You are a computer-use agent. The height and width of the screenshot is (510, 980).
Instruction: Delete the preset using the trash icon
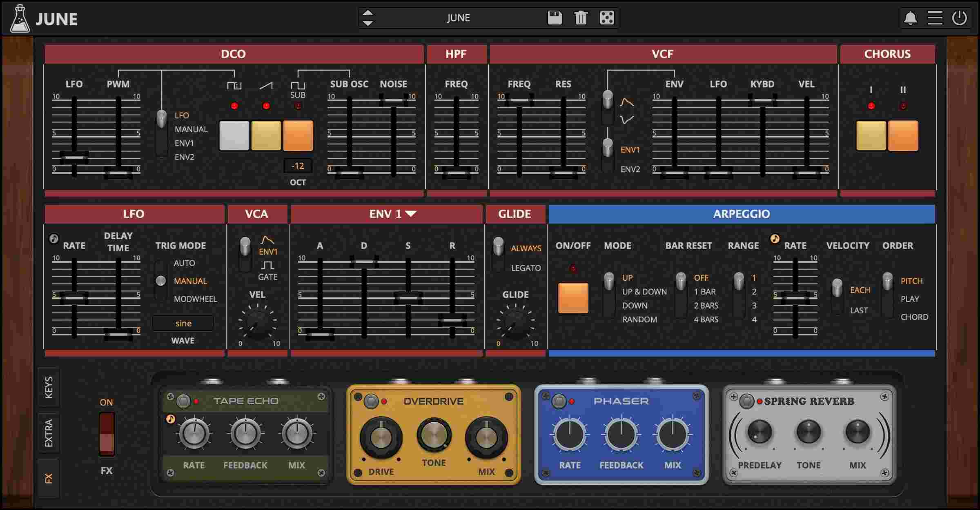pos(581,18)
